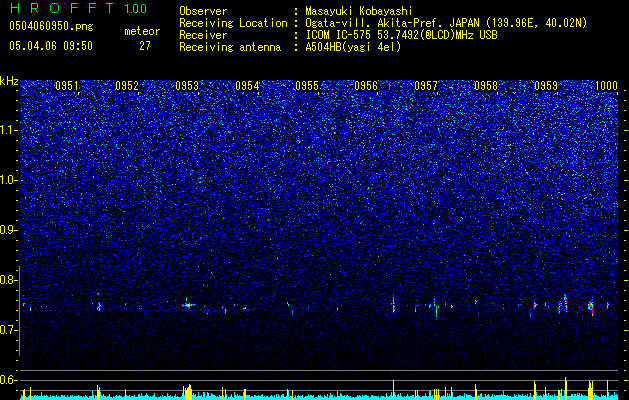This screenshot has height=400, width=629.
Task: Click the 0955 time marker
Action: pyautogui.click(x=307, y=86)
